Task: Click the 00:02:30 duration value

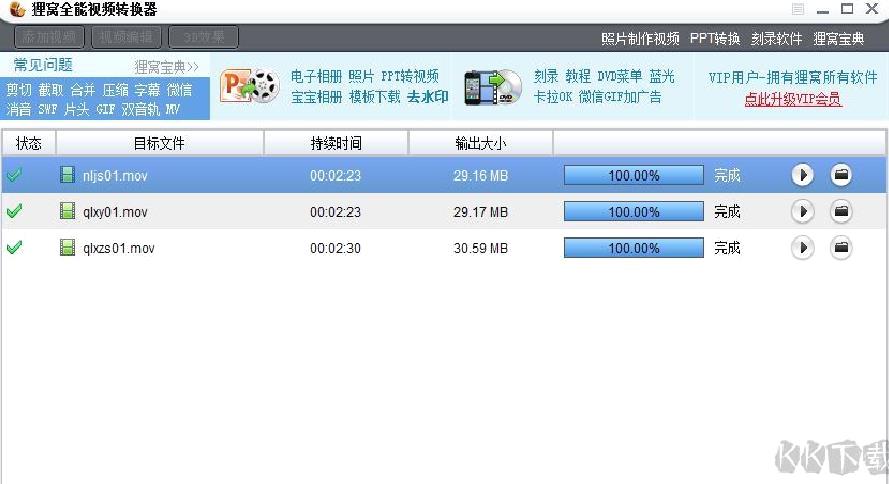Action: (335, 248)
